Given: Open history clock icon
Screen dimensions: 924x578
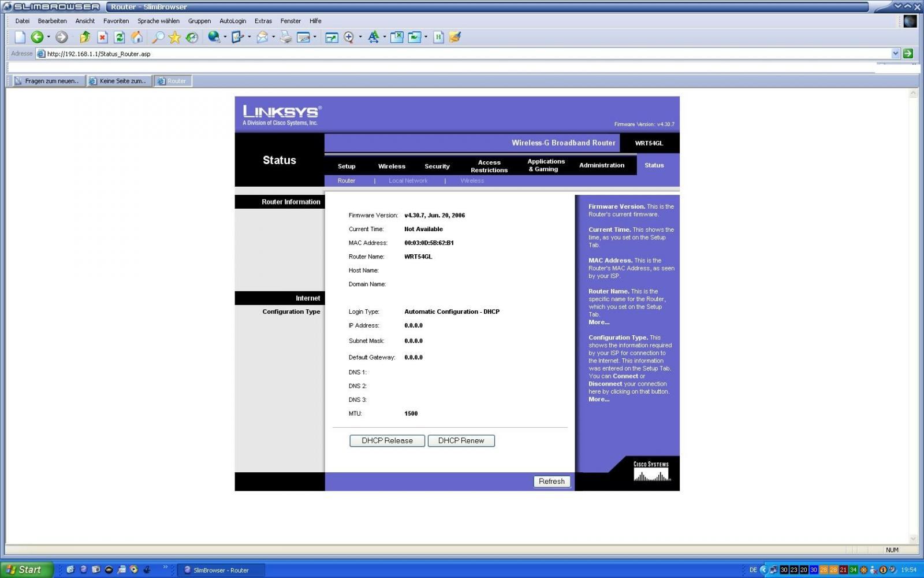Looking at the screenshot, I should pyautogui.click(x=192, y=37).
